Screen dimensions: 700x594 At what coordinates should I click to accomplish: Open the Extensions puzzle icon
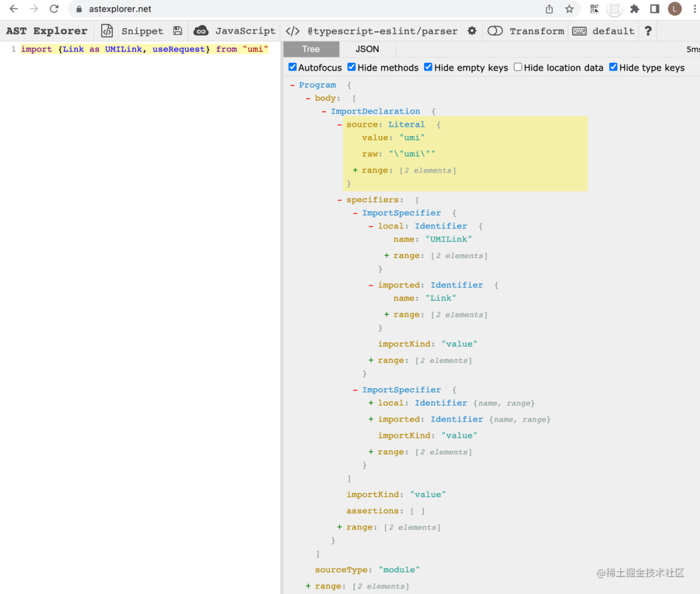(635, 9)
